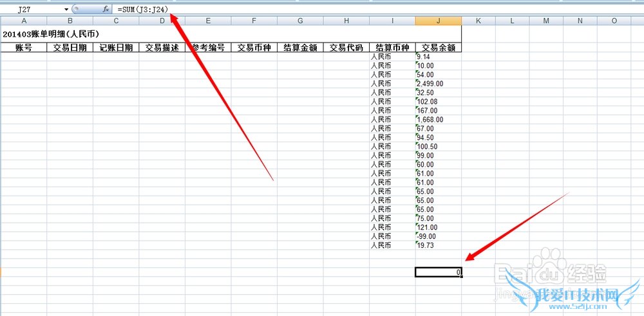Click the 记账日期 header cell
The height and width of the screenshot is (316, 644).
click(x=116, y=48)
